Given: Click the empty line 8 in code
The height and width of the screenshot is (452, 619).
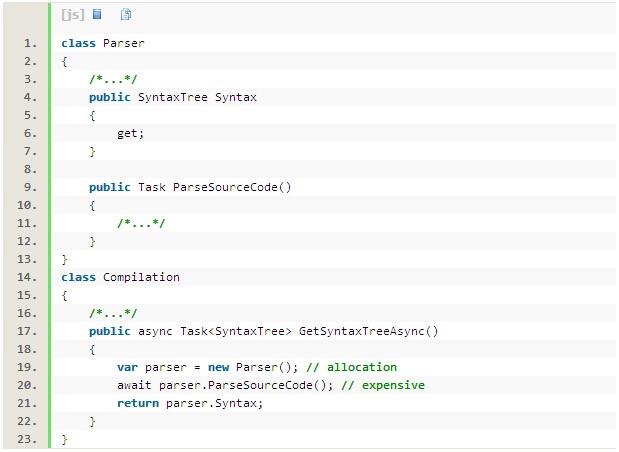Looking at the screenshot, I should (x=300, y=170).
